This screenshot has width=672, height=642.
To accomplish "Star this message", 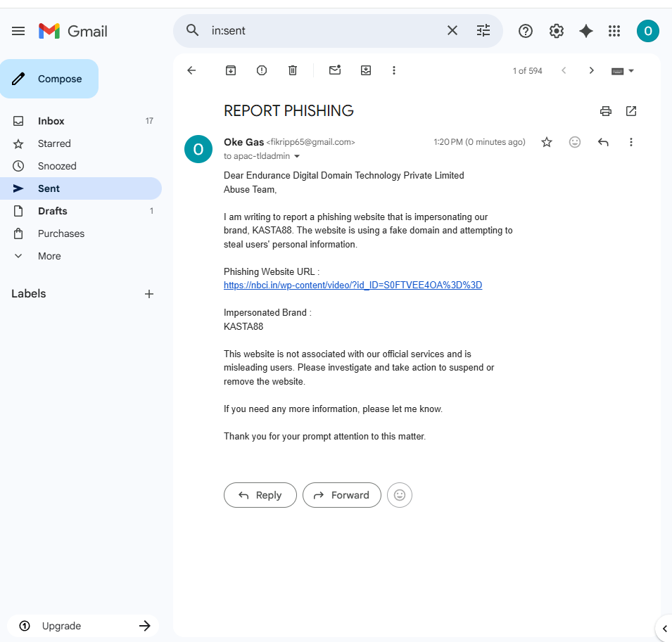I will tap(547, 142).
